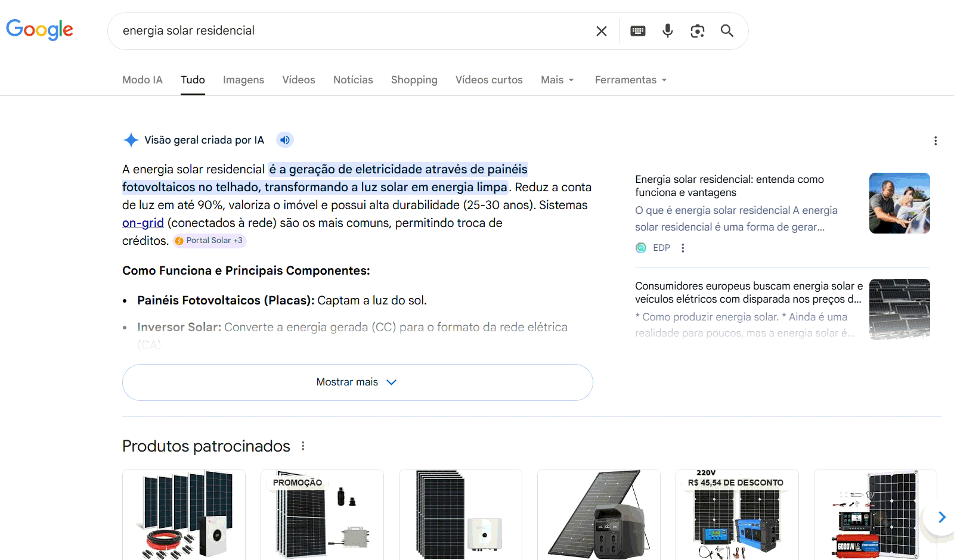The width and height of the screenshot is (954, 560).
Task: Start voice search with the microphone icon
Action: click(x=667, y=30)
